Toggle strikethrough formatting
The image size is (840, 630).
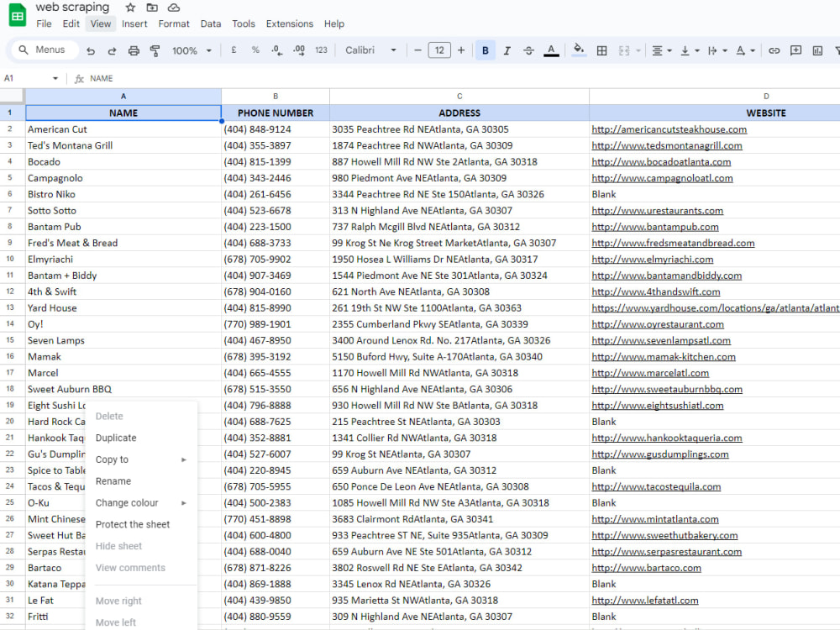coord(528,50)
